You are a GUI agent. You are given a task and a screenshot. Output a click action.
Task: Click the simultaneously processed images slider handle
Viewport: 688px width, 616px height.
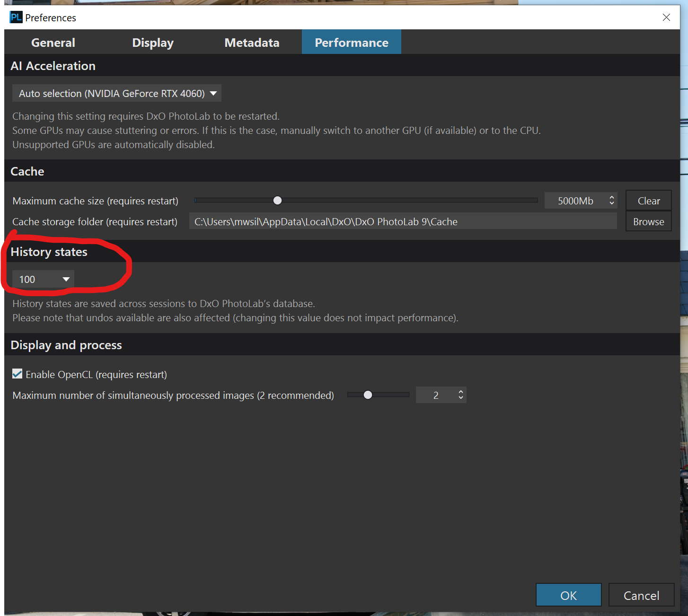368,395
